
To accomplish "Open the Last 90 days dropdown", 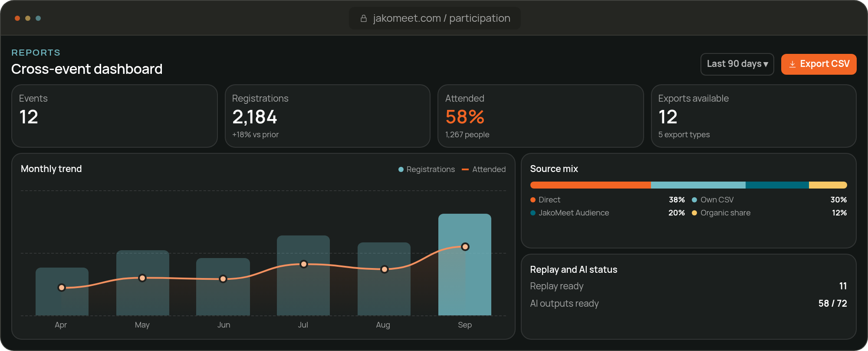I will tap(737, 64).
